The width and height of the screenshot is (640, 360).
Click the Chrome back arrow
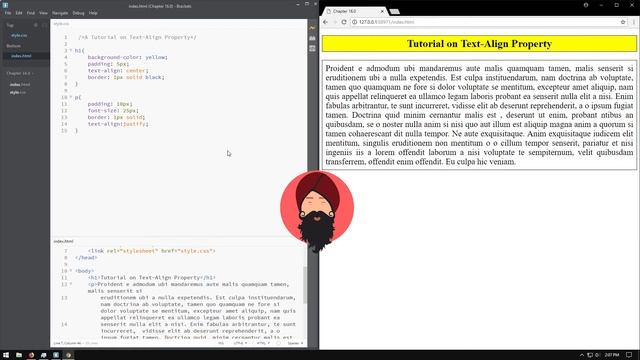tap(325, 22)
